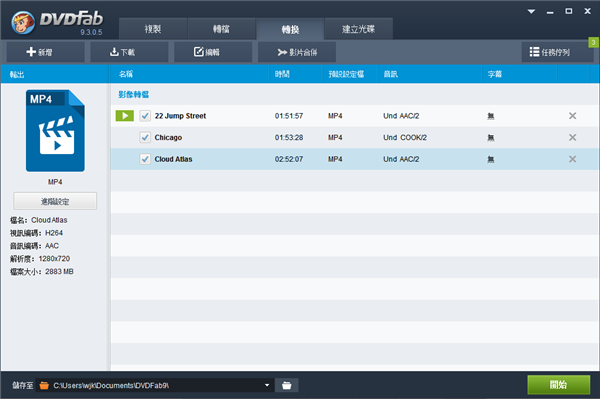The width and height of the screenshot is (600, 399).
Task: Open the 任務佇列 task queue
Action: tap(557, 52)
